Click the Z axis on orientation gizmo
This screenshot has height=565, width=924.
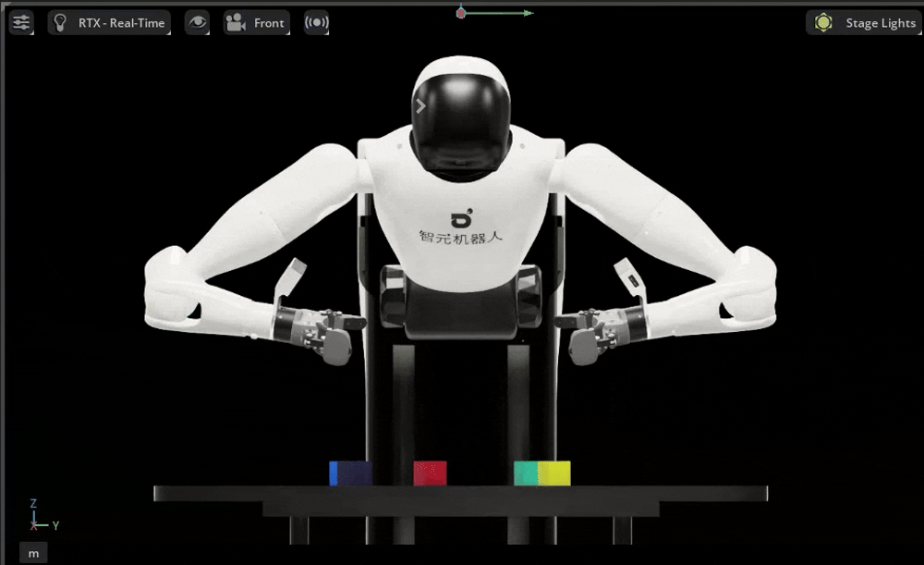tap(33, 504)
